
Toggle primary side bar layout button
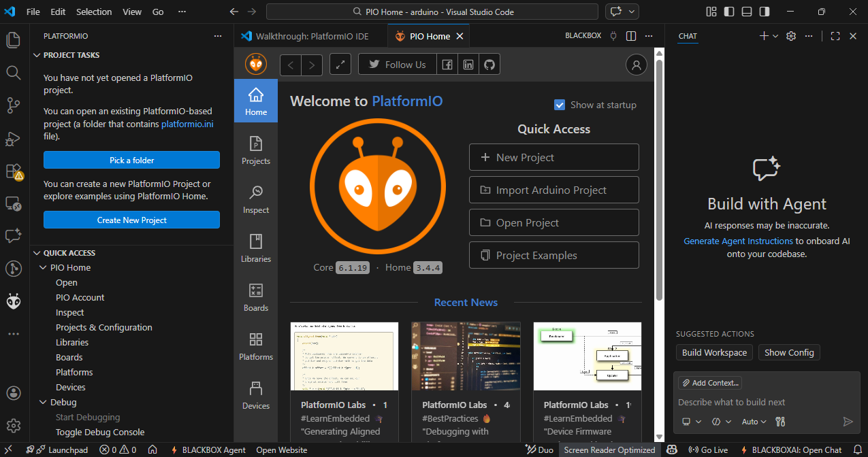click(x=729, y=12)
